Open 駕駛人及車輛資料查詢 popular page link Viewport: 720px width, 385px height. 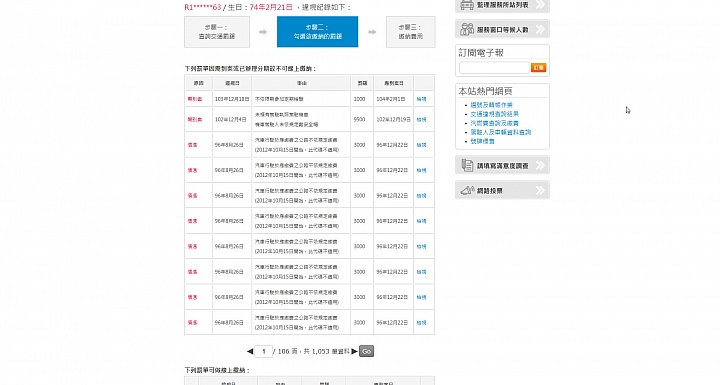[x=501, y=132]
